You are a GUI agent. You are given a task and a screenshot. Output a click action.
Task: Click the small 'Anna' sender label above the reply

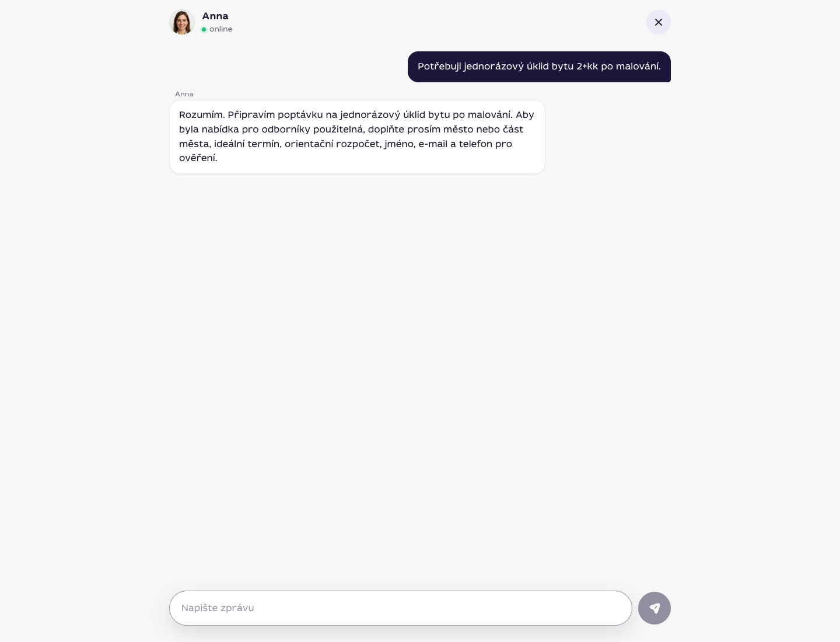(184, 94)
